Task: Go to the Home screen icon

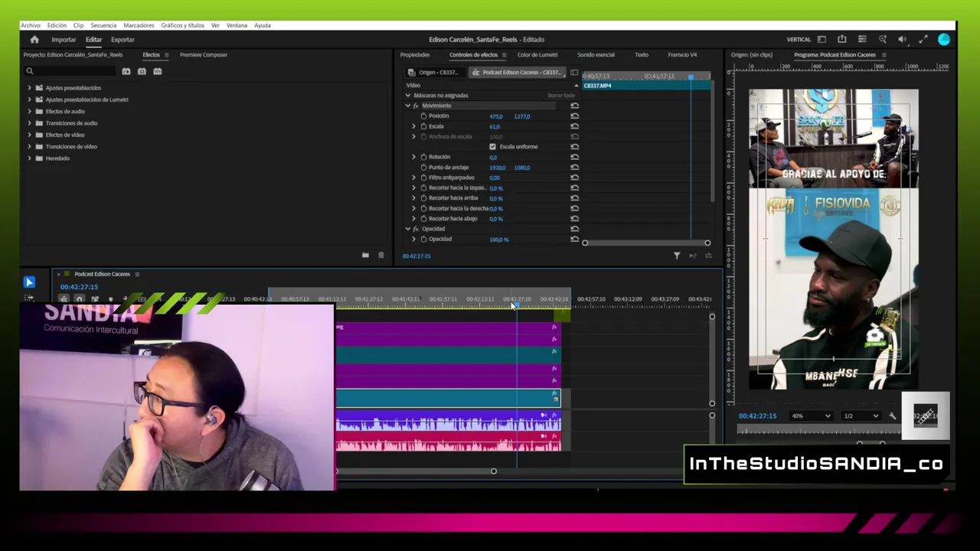Action: tap(34, 40)
